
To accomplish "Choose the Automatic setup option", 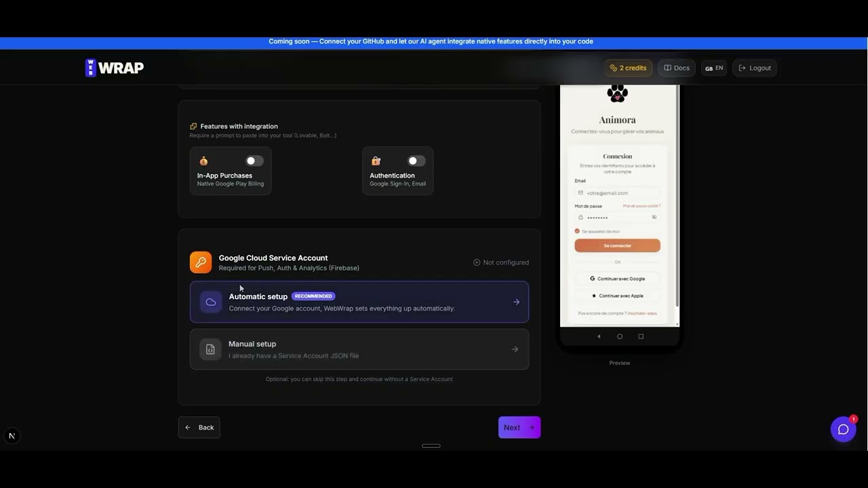I will pos(359,302).
